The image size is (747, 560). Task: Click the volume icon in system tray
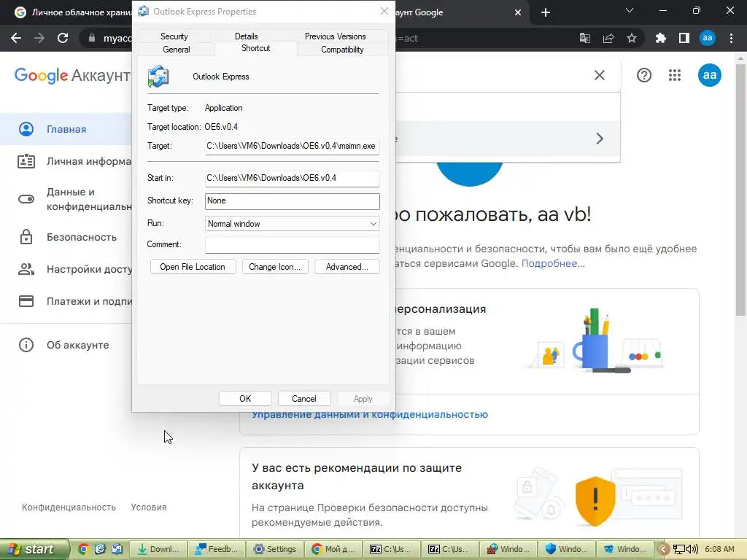(692, 549)
